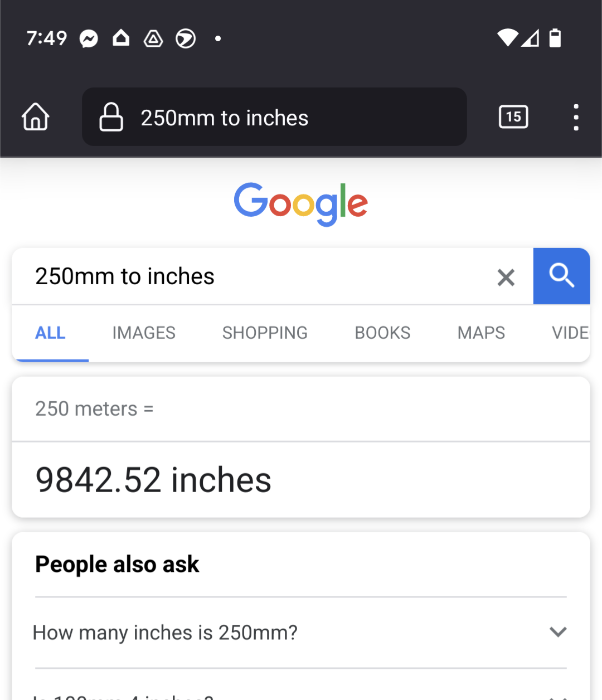Image resolution: width=602 pixels, height=700 pixels.
Task: Tap the browser address bar text
Action: (224, 118)
